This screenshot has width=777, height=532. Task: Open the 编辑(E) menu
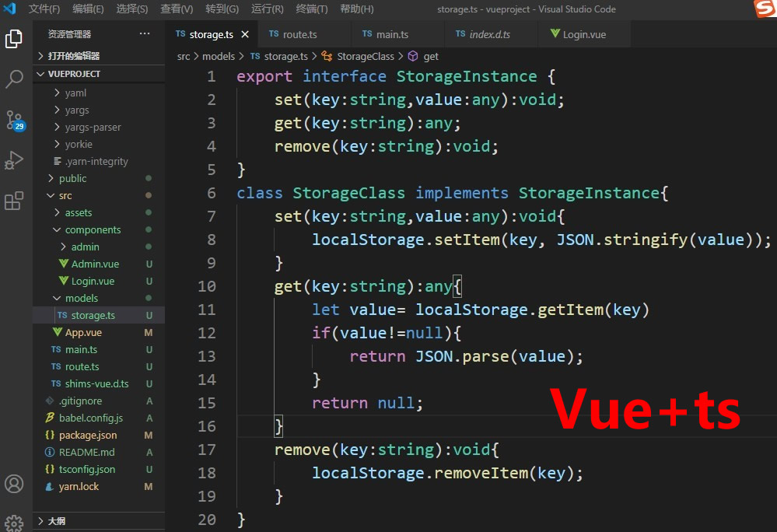88,9
